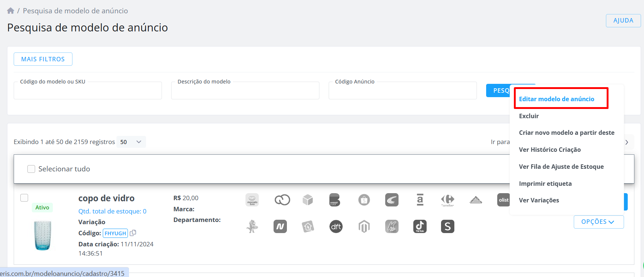
Task: Select Criar novo modelo a partir deste
Action: tap(567, 133)
